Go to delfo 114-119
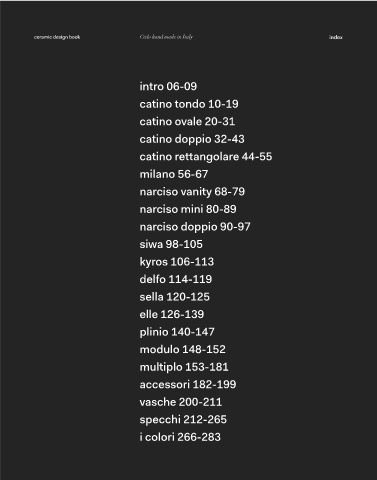 click(176, 279)
